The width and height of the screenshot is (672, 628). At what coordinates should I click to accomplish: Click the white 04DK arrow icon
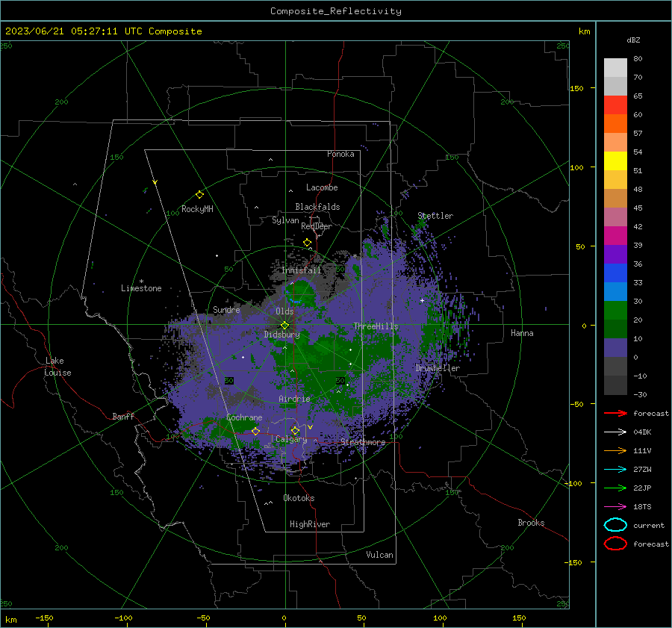(x=615, y=432)
